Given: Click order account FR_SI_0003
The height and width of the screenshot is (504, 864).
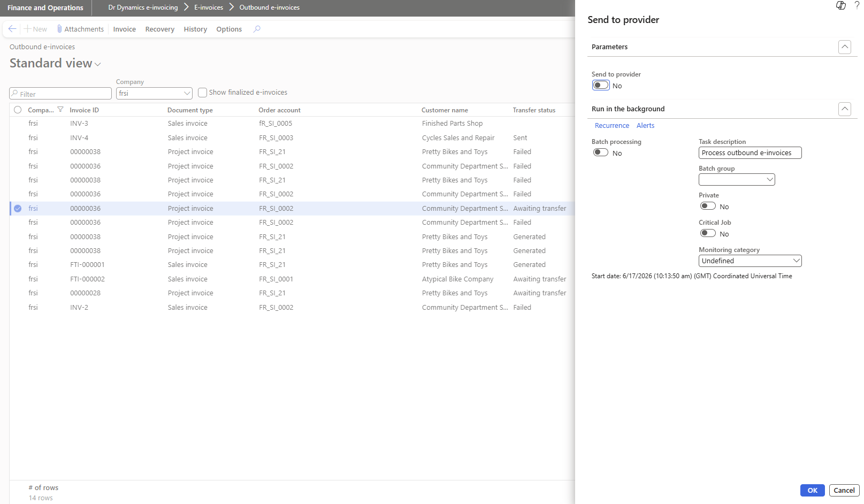Looking at the screenshot, I should pyautogui.click(x=276, y=138).
